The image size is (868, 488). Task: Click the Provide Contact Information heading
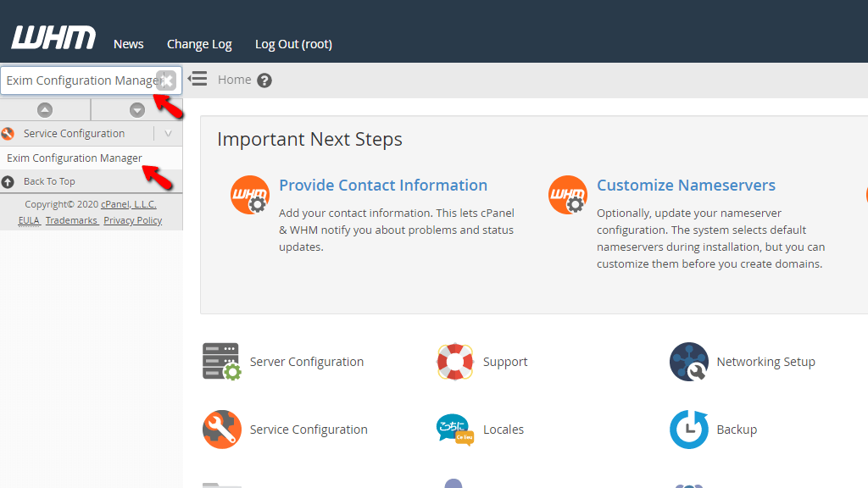click(x=383, y=186)
